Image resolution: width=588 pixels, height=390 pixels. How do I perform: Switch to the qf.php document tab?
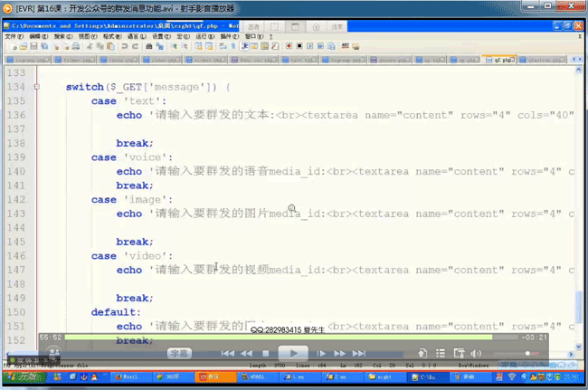(503, 61)
